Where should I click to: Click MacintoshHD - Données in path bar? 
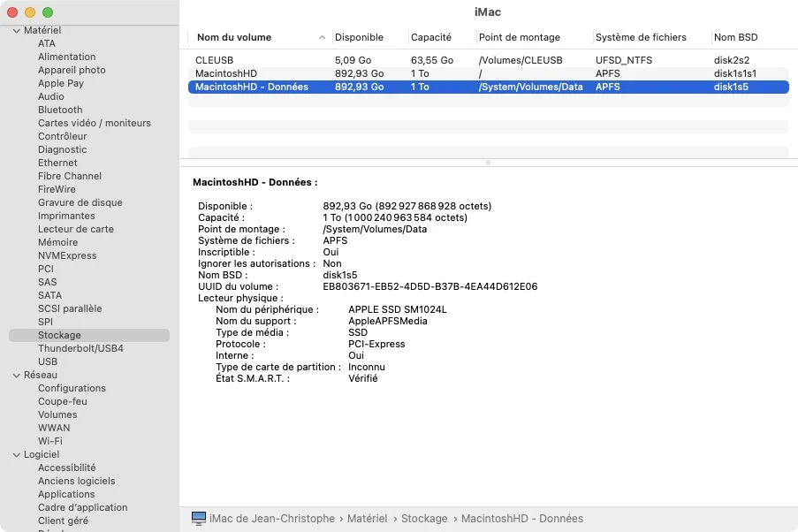(522, 518)
